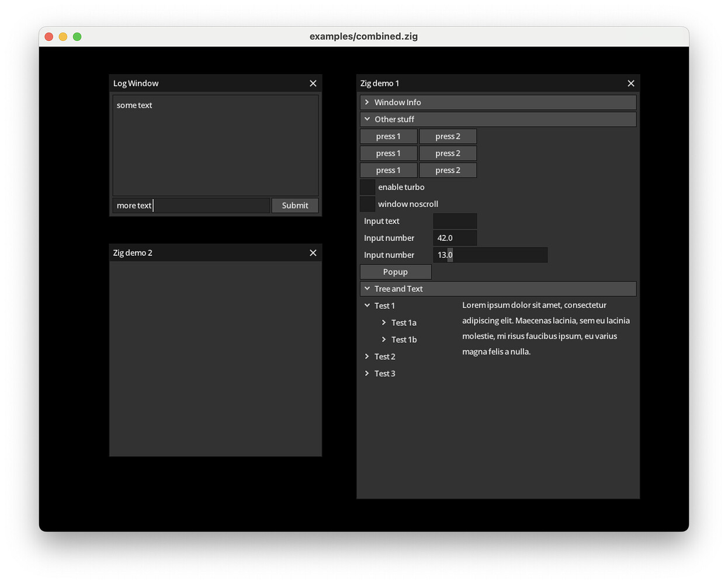Toggle the window noscroll checkbox

[368, 203]
